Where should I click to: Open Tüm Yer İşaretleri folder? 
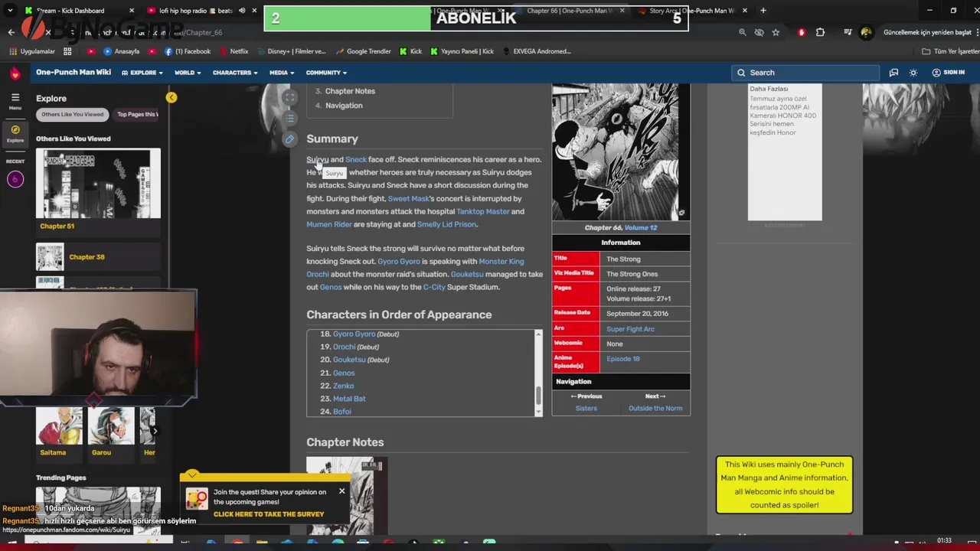950,51
